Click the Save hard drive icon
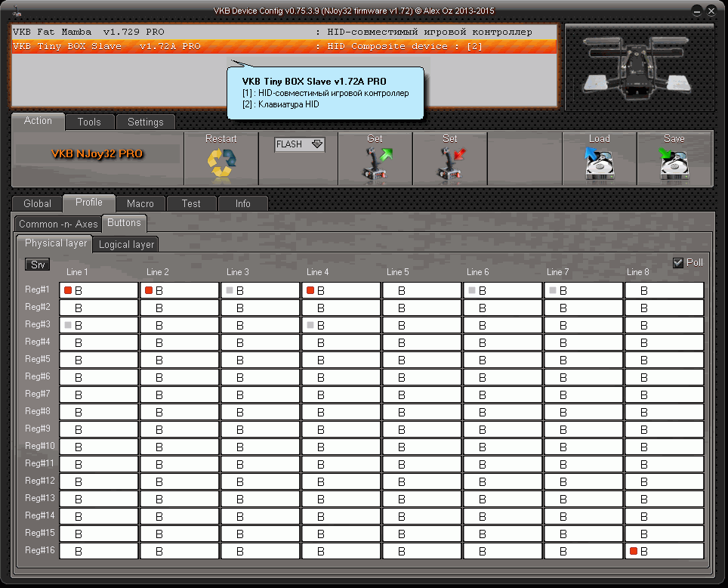Screen dimensions: 728x588 [x=674, y=163]
